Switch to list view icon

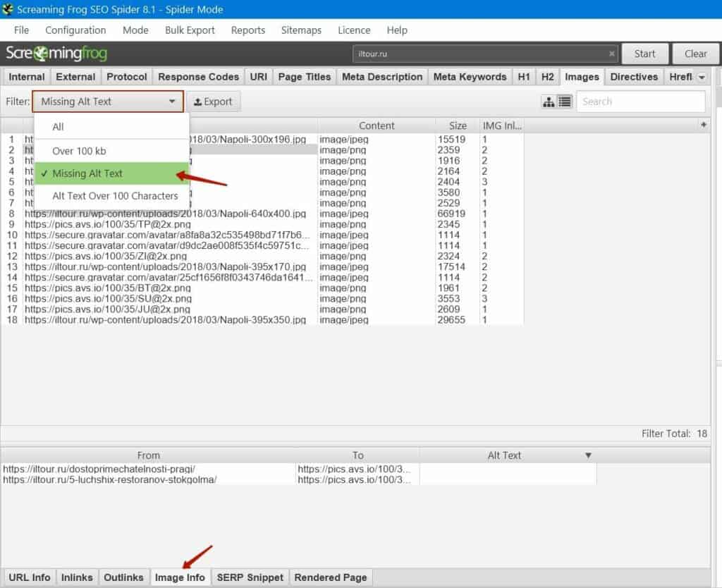565,102
